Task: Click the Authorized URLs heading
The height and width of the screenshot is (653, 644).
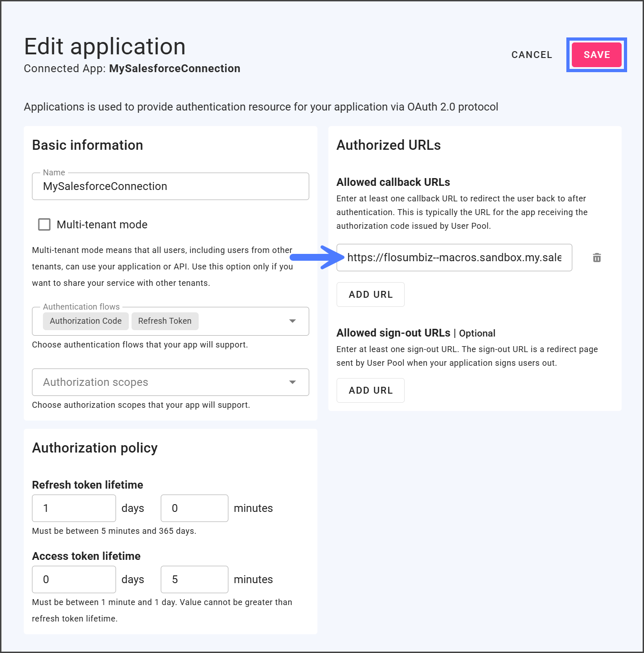Action: 389,145
